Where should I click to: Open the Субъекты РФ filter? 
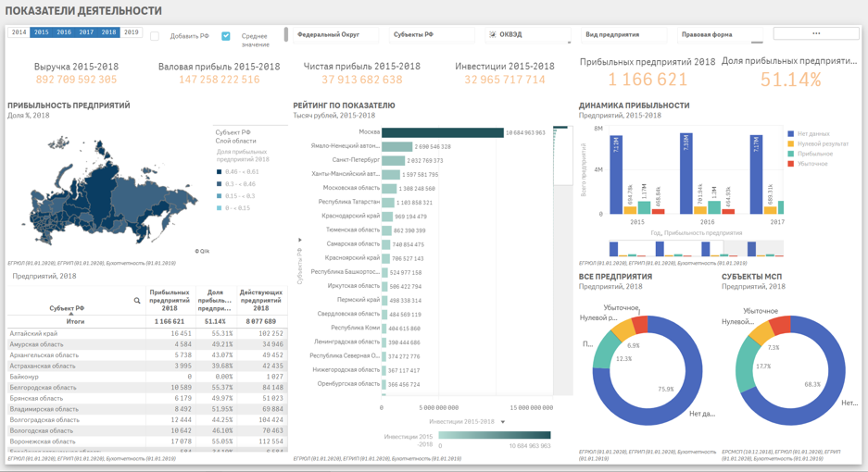point(432,35)
